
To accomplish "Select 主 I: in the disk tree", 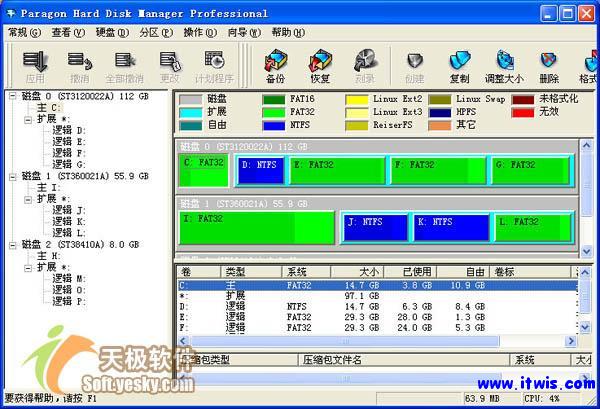I will [x=49, y=188].
